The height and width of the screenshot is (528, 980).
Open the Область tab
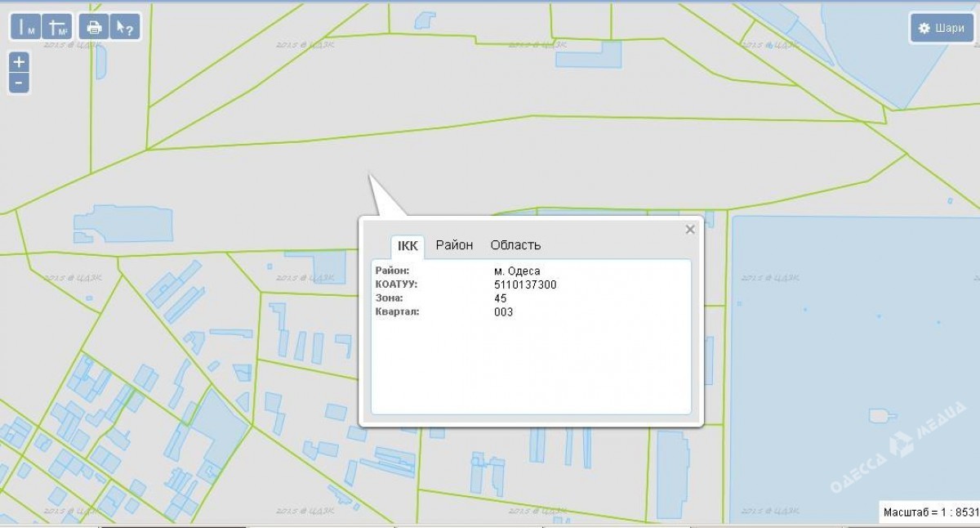[x=515, y=245]
